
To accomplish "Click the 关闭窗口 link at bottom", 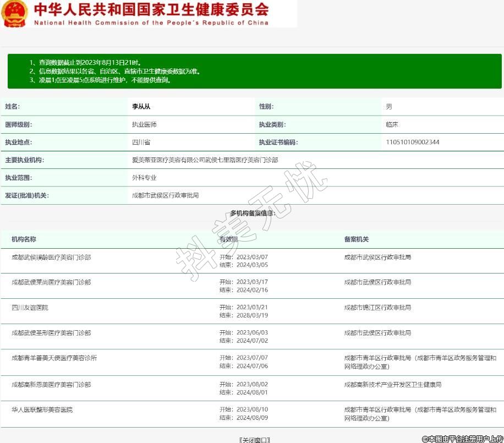I will tap(254, 440).
